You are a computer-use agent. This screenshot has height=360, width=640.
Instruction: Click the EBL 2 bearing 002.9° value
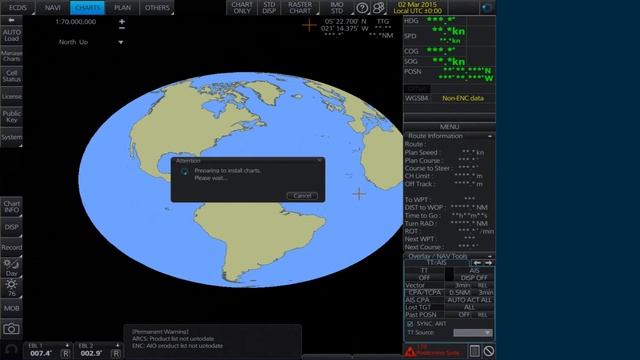pos(91,353)
